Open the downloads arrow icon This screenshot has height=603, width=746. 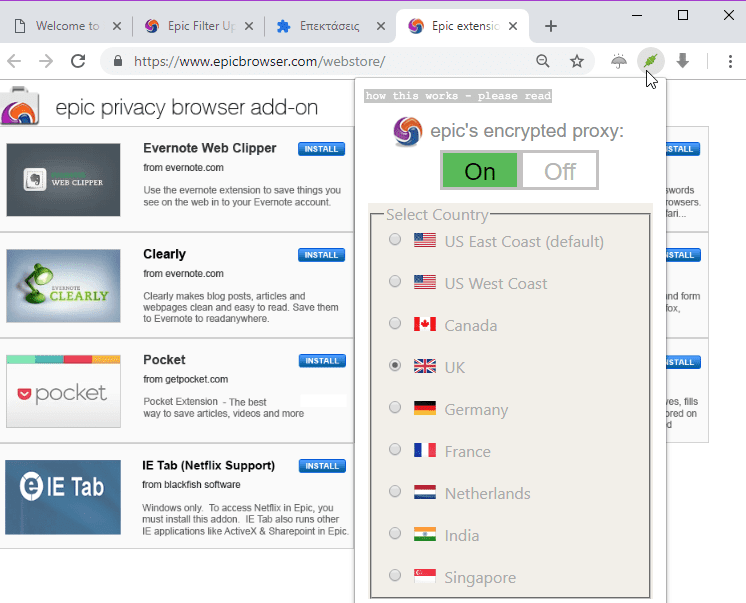click(683, 61)
